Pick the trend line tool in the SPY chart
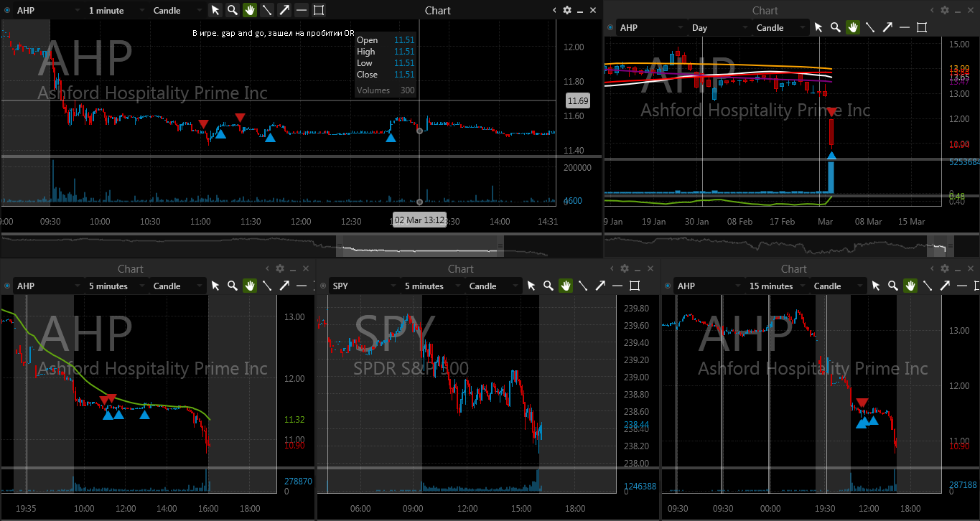The width and height of the screenshot is (980, 521). point(583,286)
